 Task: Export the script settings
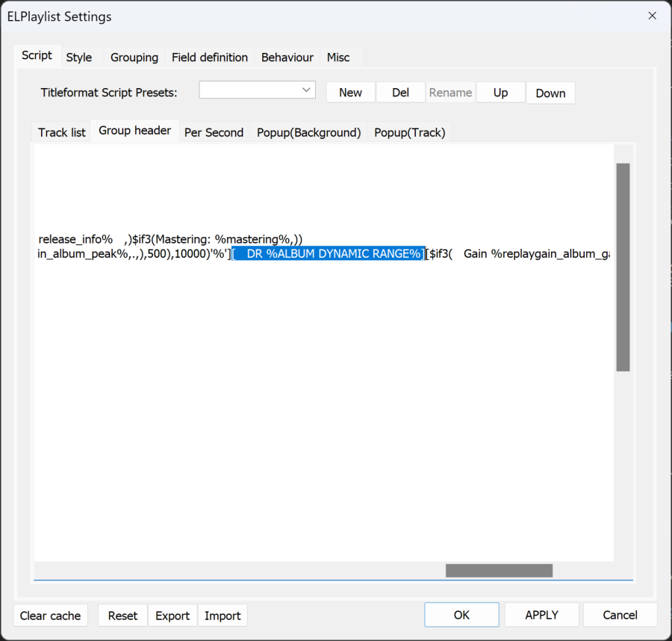pos(172,616)
